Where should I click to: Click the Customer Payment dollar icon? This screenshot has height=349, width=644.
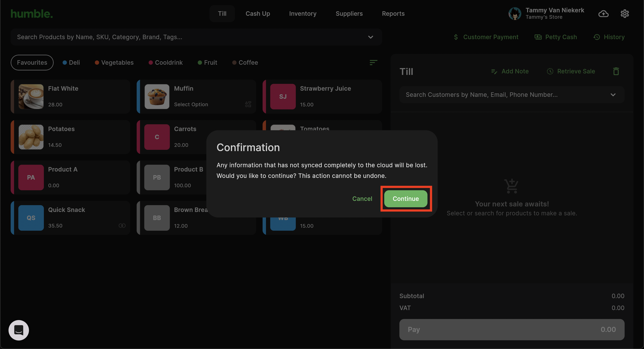tap(456, 37)
